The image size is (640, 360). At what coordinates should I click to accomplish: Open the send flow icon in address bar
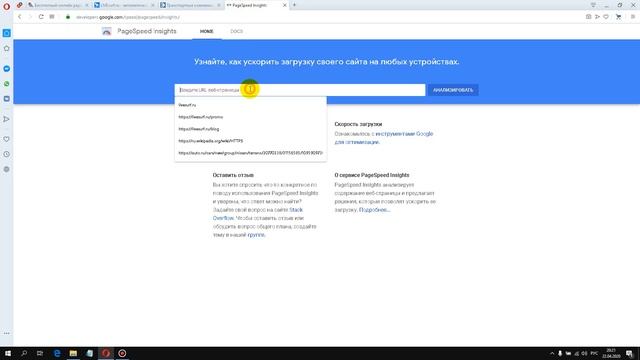click(597, 17)
